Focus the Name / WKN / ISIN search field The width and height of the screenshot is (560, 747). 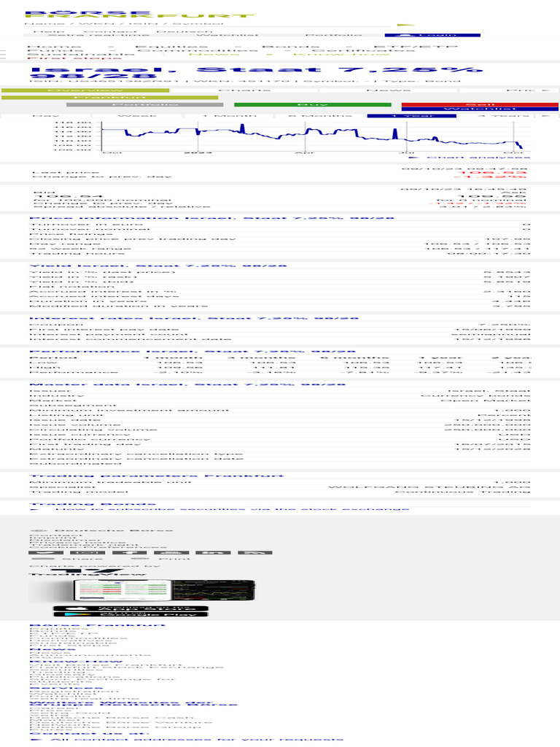pyautogui.click(x=206, y=23)
